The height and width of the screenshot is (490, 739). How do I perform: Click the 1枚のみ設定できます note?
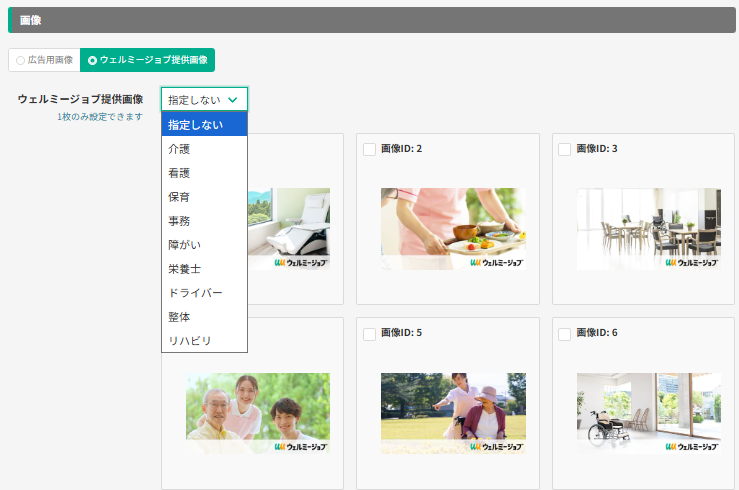100,117
